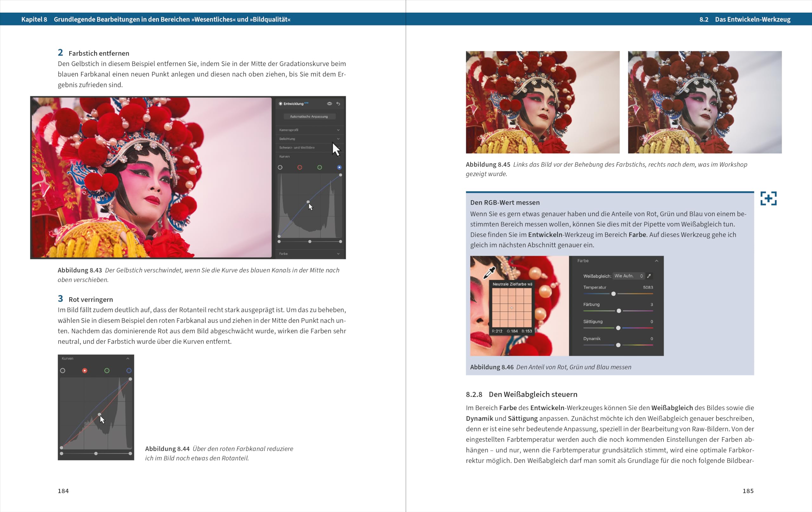Click middle handle of slider under small Kurven graph
Screen dimensions: 812x512
(x=96, y=453)
